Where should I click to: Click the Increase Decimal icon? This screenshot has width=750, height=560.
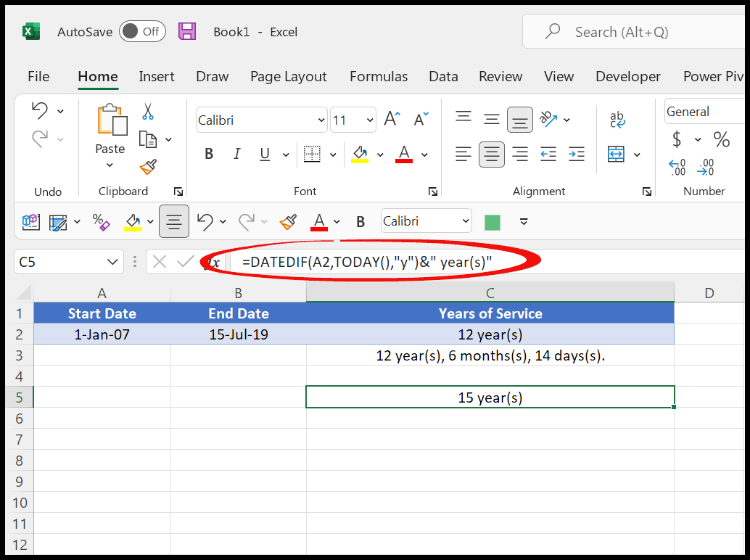pyautogui.click(x=677, y=168)
